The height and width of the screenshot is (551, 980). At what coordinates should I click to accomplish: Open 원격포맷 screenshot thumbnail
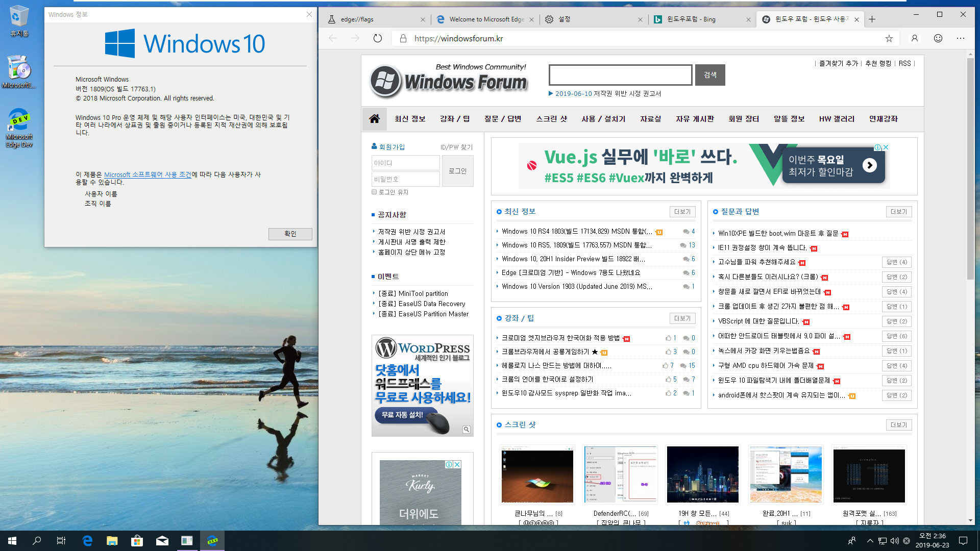point(869,474)
